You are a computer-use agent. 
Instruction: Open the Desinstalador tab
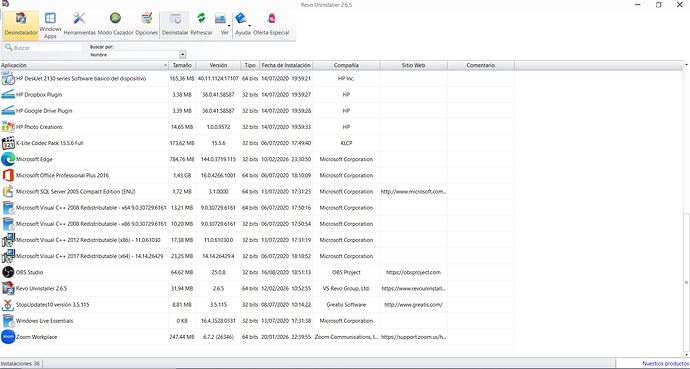(x=21, y=25)
